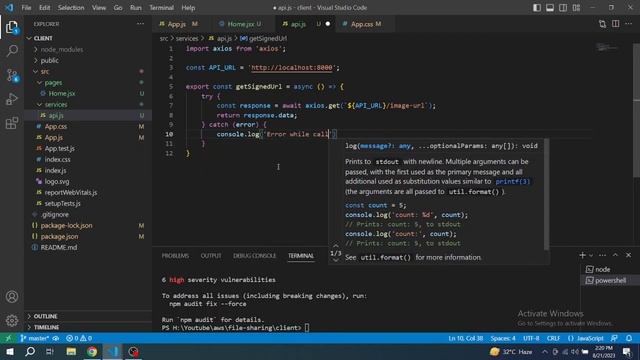
Task: Click the open changes icon in editor toolbar
Action: pyautogui.click(x=602, y=24)
